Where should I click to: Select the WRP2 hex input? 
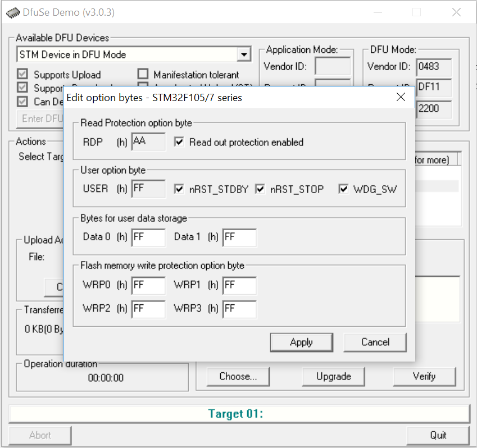click(148, 309)
